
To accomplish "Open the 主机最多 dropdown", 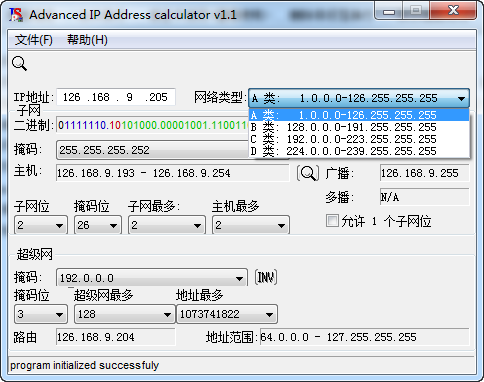I will 251,225.
